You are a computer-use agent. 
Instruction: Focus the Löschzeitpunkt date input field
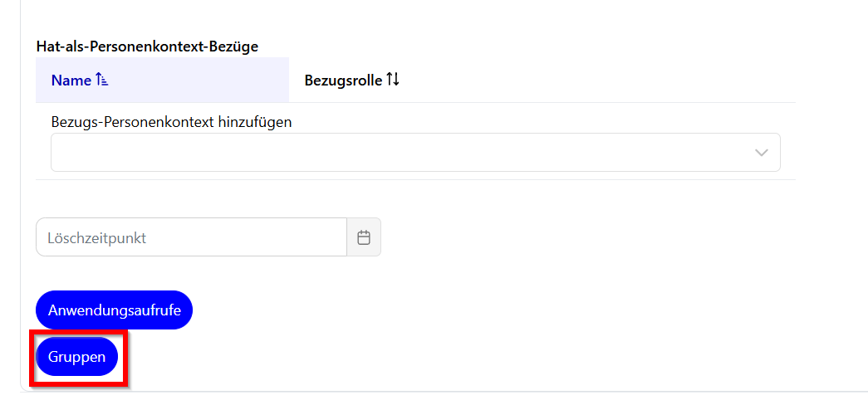[191, 237]
